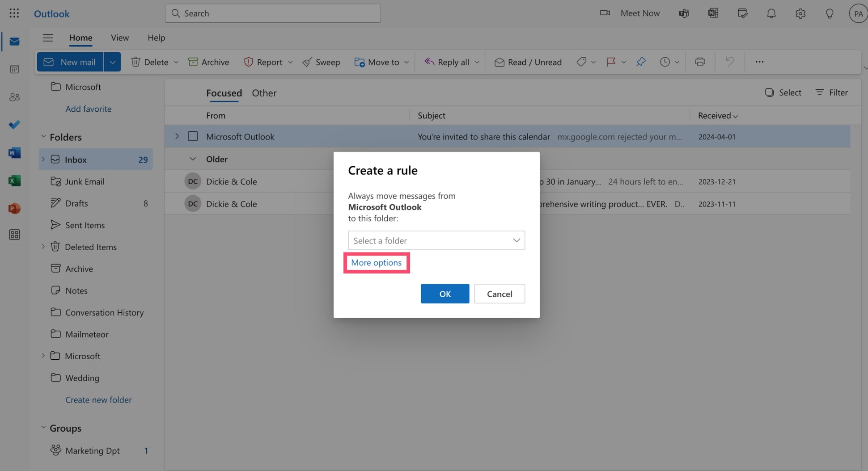Open More apps icon in left rail

[14, 235]
